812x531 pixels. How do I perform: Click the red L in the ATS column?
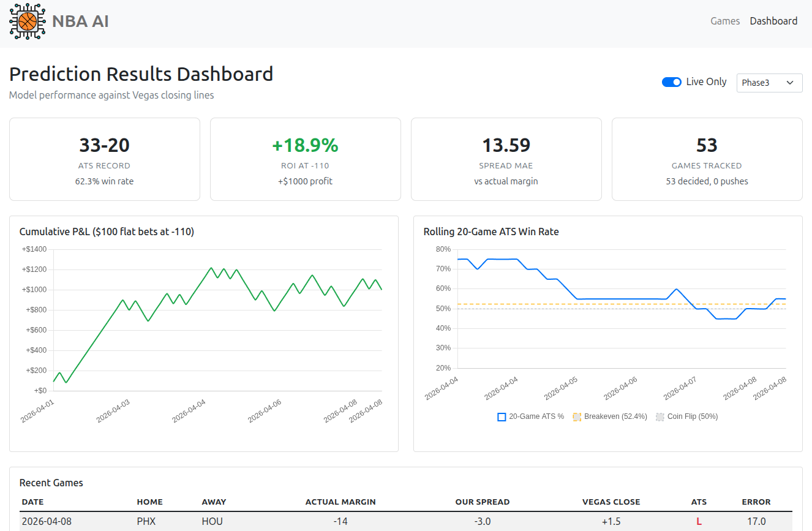[x=699, y=521]
